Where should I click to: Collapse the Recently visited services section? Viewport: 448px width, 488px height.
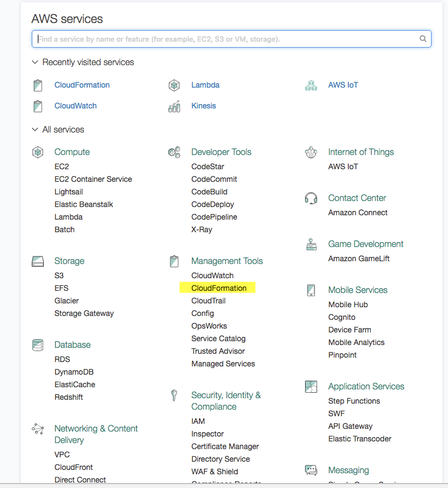(x=35, y=62)
